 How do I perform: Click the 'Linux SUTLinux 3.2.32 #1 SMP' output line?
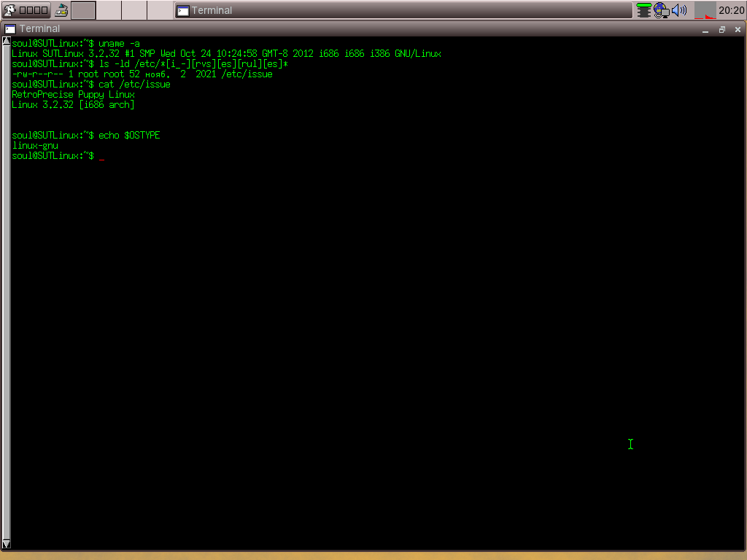tap(226, 54)
